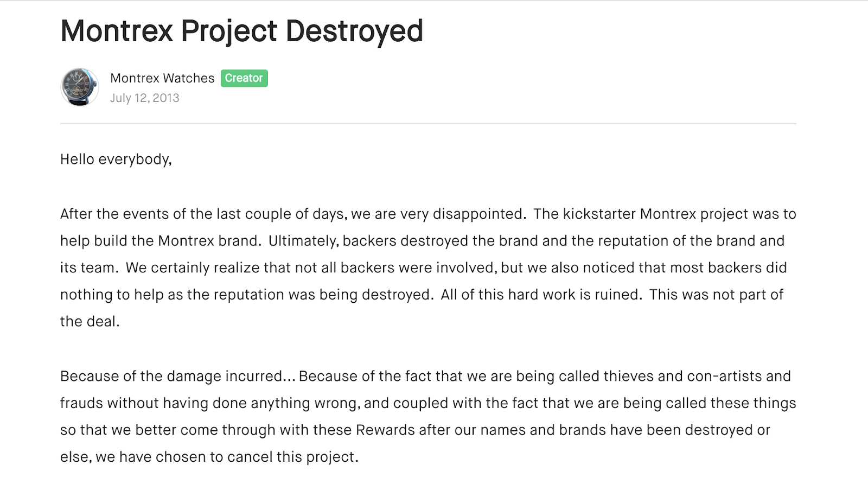Viewport: 868px width, 497px height.
Task: Click the green Creator badge
Action: tap(244, 78)
